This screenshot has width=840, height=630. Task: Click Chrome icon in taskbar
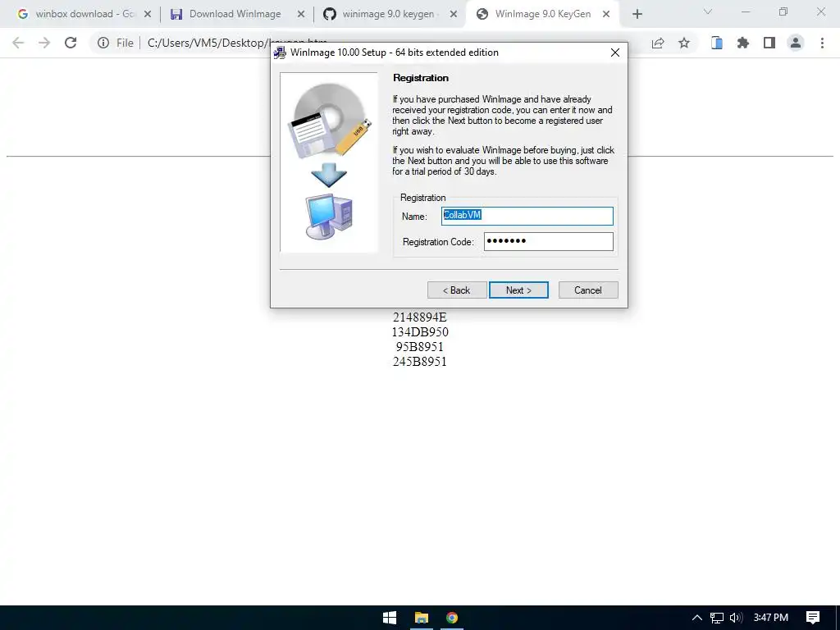pos(452,618)
